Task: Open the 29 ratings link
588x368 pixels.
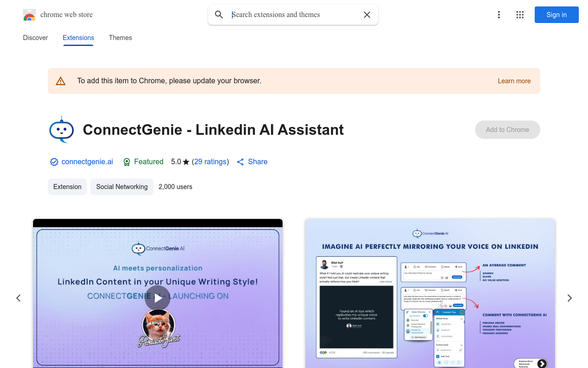Action: pos(210,162)
